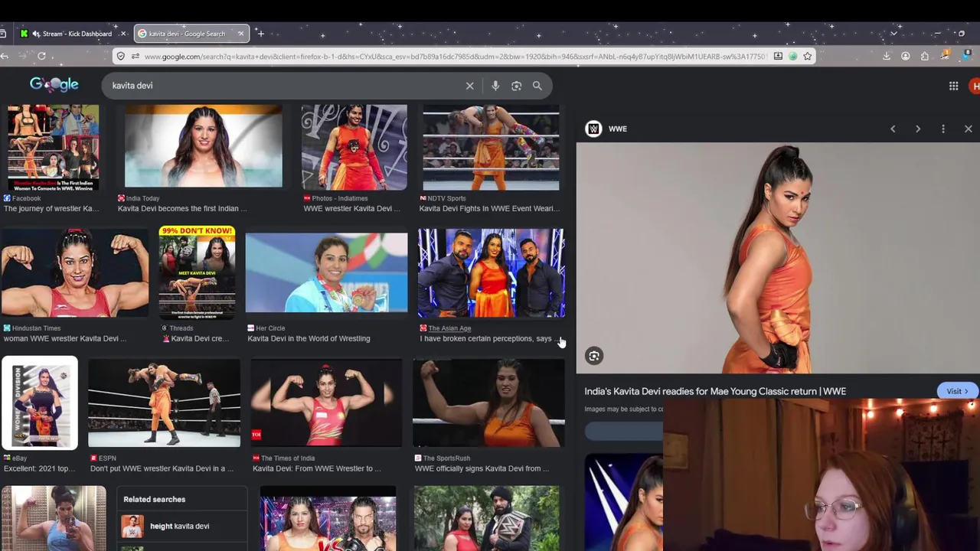Close the kavita devi Google Search tab

click(x=240, y=34)
